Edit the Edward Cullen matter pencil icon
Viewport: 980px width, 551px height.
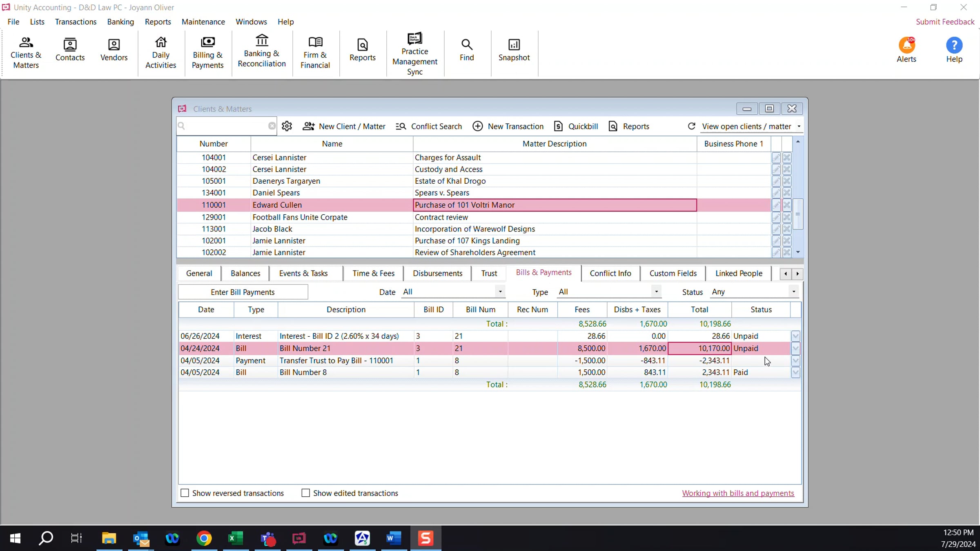pos(776,205)
